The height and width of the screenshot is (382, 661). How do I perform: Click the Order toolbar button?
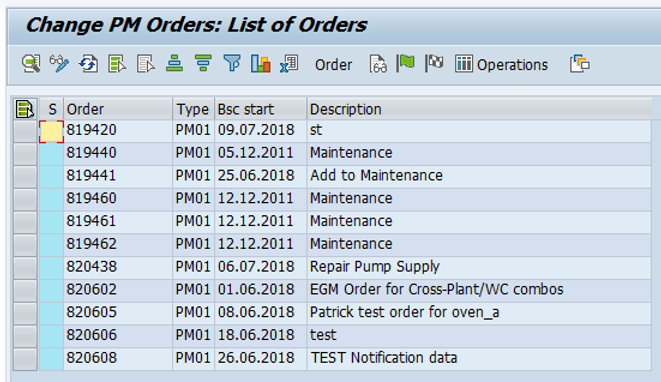333,65
